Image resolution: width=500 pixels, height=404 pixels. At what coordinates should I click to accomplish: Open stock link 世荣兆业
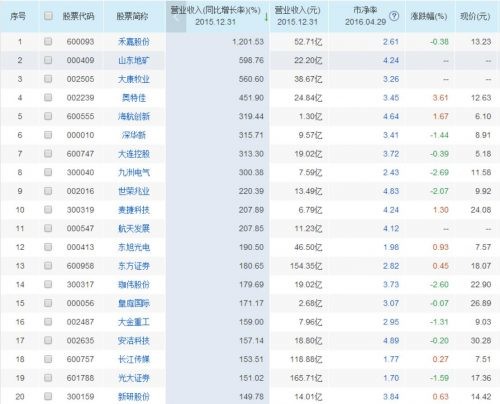click(x=134, y=191)
